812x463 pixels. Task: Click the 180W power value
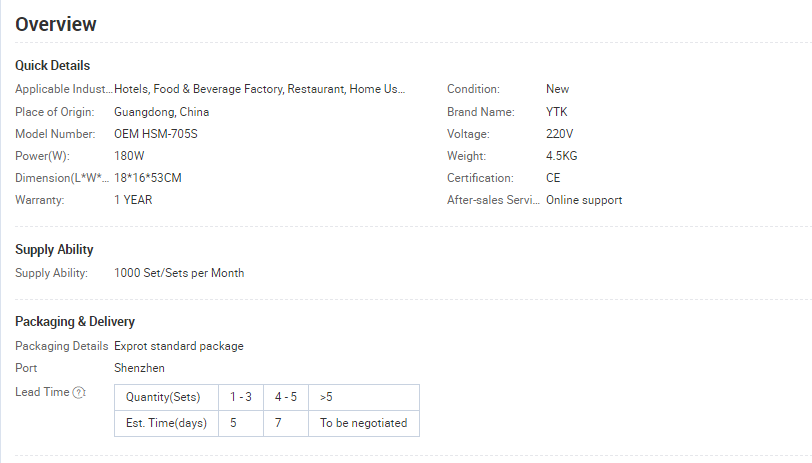pyautogui.click(x=129, y=156)
